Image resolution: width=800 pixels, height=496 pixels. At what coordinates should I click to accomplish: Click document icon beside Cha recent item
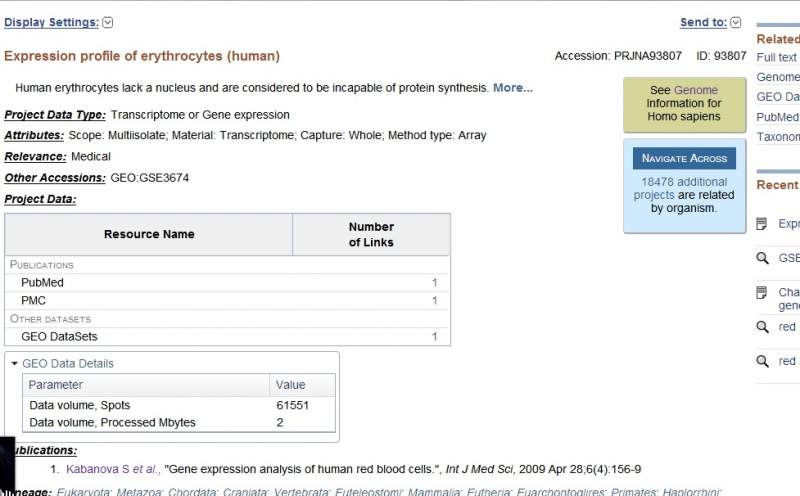point(762,292)
